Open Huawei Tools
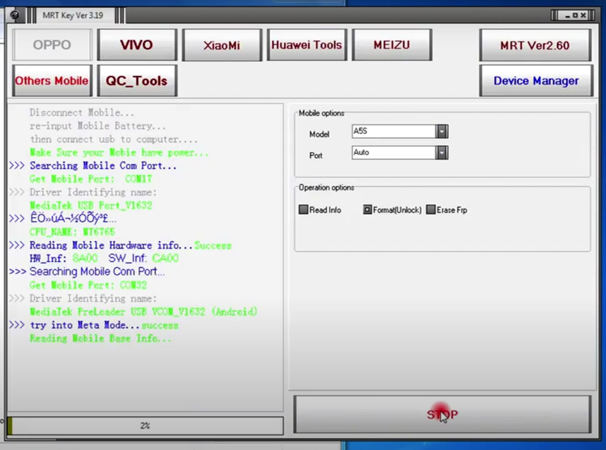This screenshot has width=606, height=450. [307, 45]
